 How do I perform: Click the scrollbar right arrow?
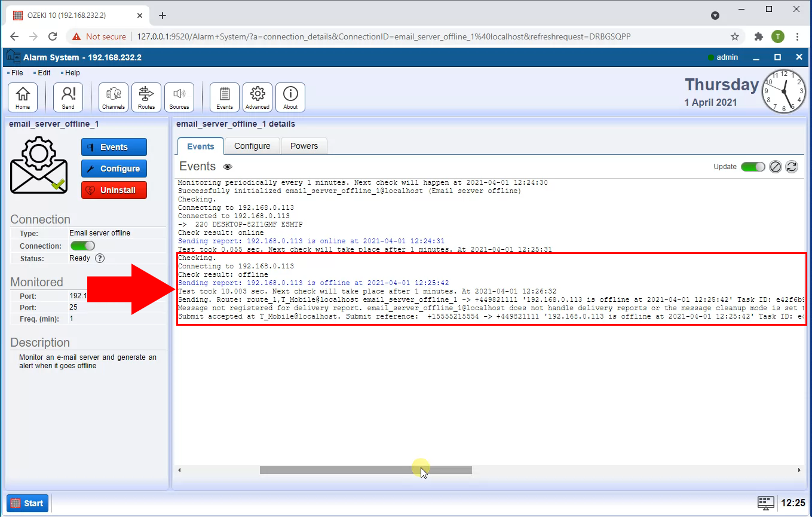pyautogui.click(x=799, y=470)
